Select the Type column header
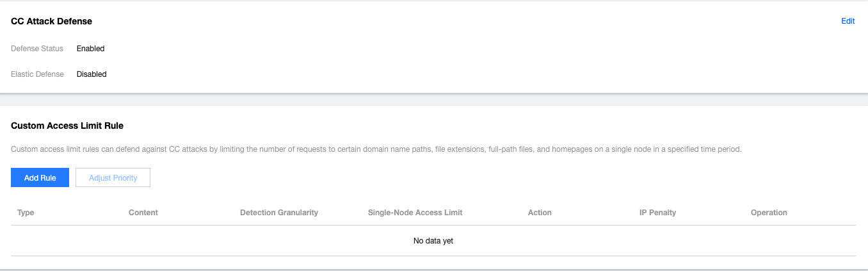 [26, 213]
